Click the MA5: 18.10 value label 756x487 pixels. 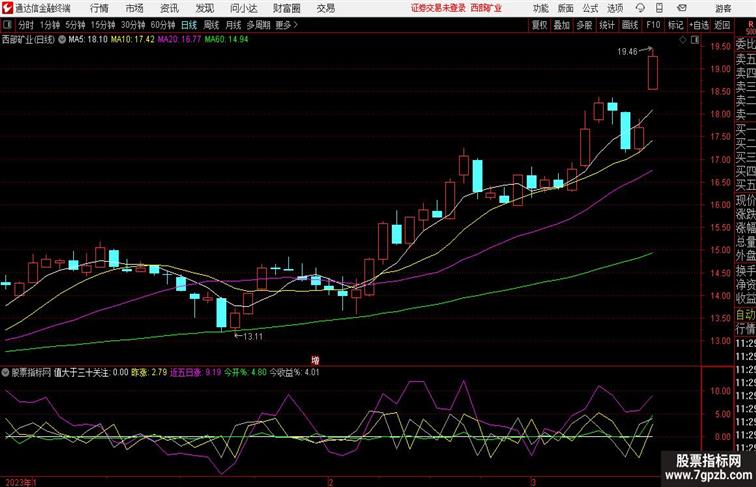(88, 40)
